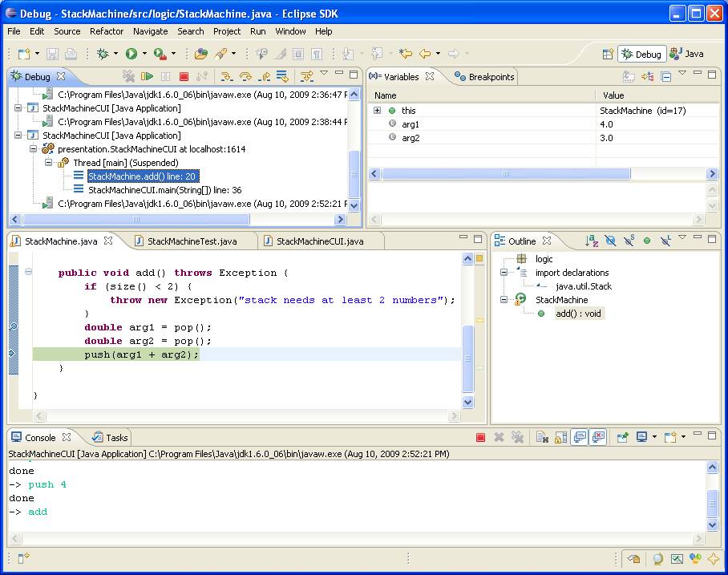Toggle Show Console When Standard Out Changes
This screenshot has height=575, width=728.
pos(580,437)
